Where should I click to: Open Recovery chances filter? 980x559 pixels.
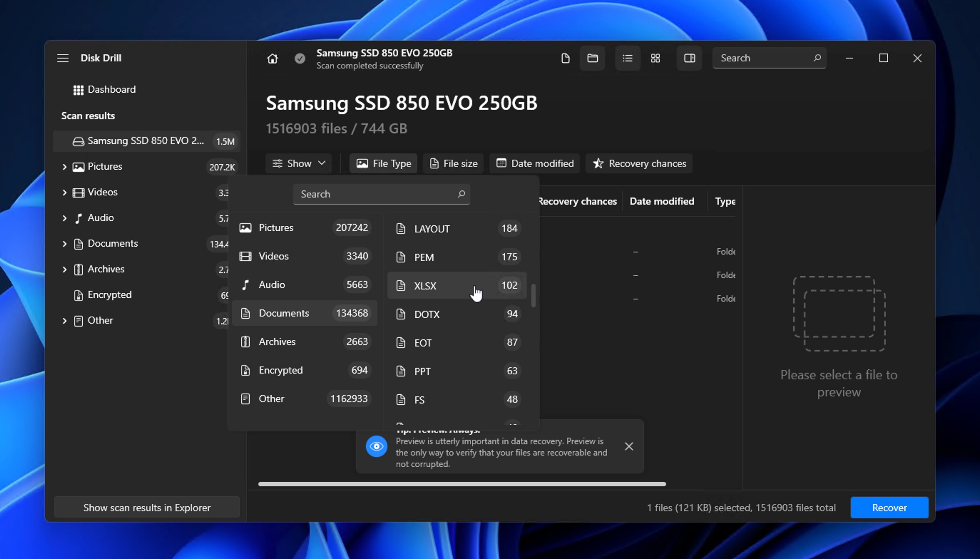coord(639,164)
